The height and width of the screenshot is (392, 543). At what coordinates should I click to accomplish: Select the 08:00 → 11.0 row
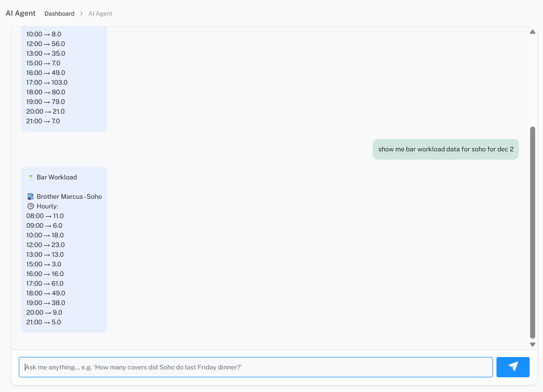(x=45, y=216)
